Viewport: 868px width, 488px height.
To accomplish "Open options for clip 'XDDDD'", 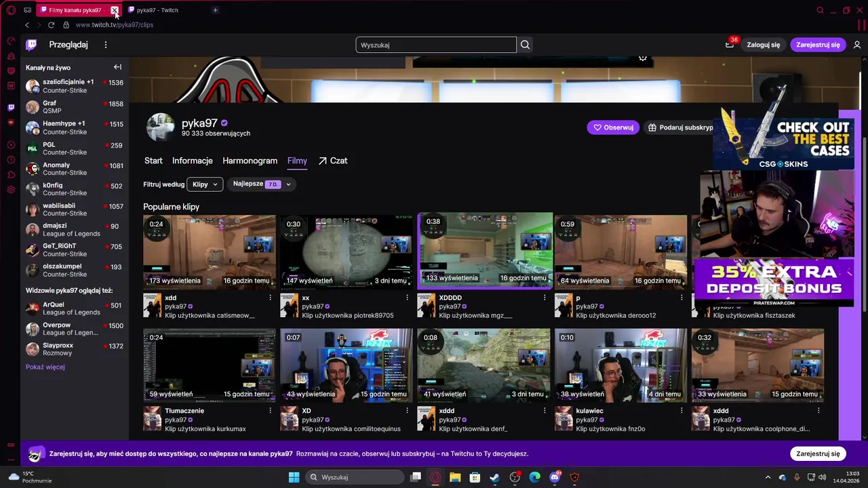I will coord(544,298).
